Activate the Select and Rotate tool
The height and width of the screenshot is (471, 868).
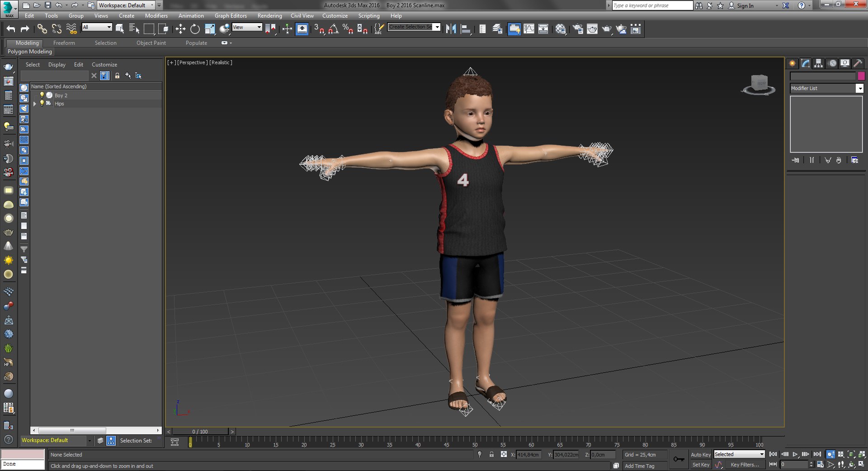point(195,29)
